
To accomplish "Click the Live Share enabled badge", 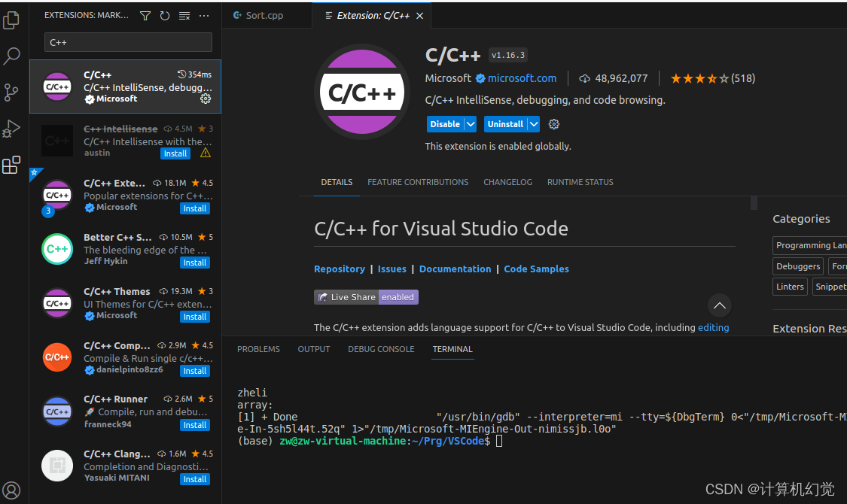I will 366,296.
